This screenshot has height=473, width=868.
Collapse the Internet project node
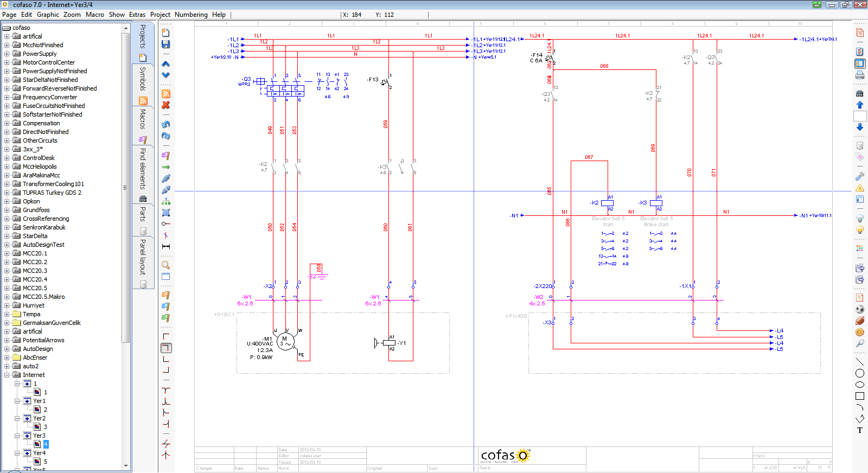(7, 375)
